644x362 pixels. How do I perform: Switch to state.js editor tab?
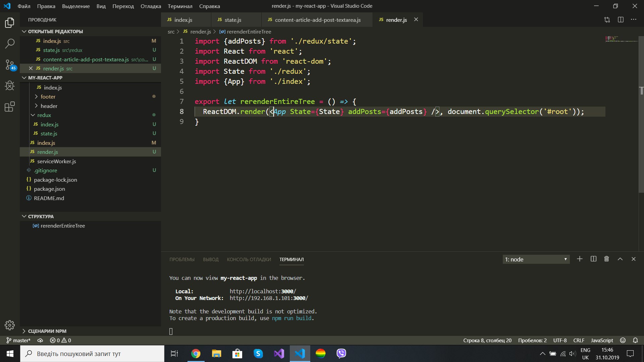[x=233, y=20]
